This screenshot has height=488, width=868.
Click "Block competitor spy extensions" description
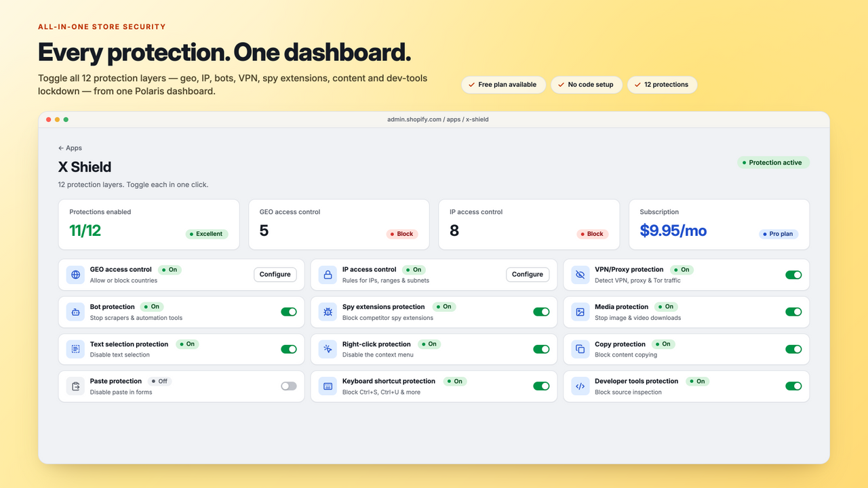(388, 318)
